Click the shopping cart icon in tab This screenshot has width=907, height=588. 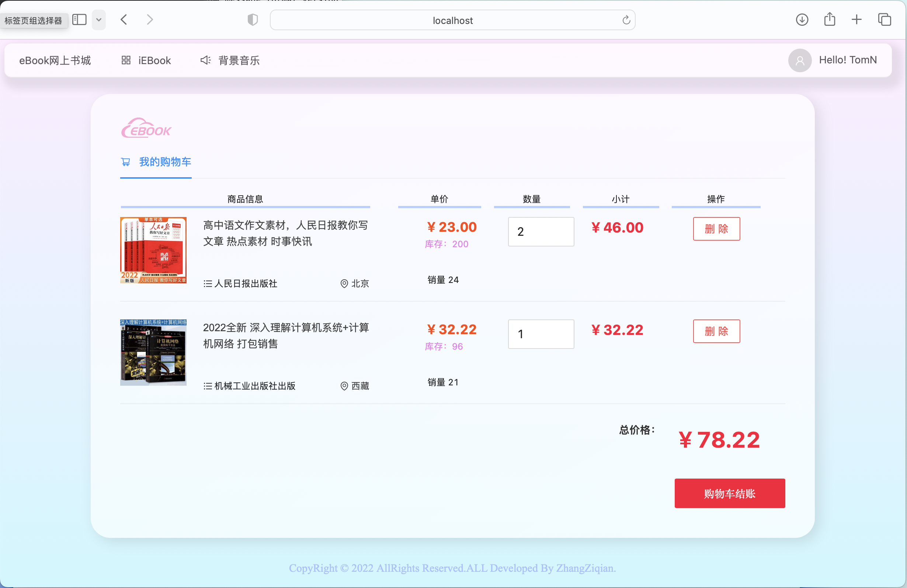point(125,162)
